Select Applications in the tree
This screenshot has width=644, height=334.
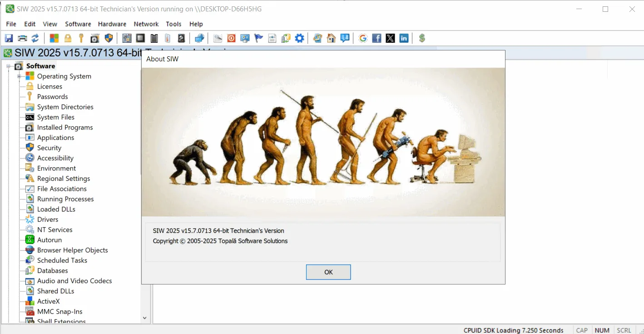(55, 138)
